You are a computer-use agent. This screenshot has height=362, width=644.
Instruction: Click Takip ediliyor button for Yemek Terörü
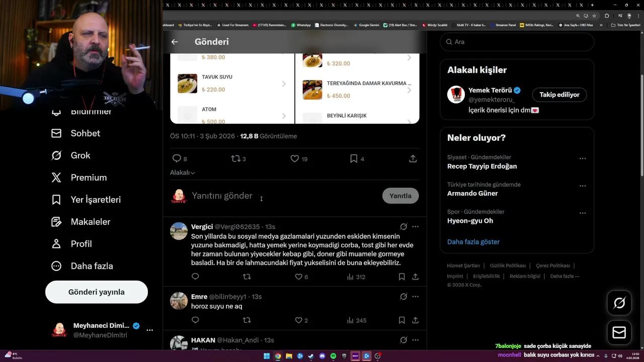pyautogui.click(x=559, y=95)
